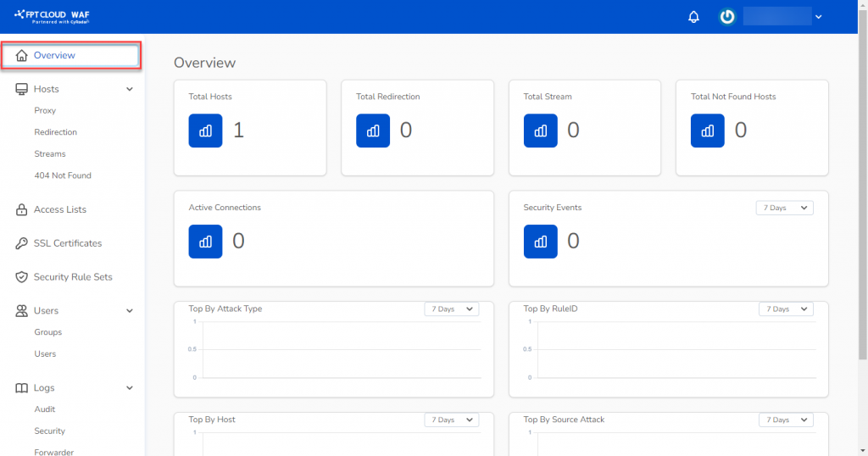Click the Total Hosts chart icon

click(x=205, y=131)
